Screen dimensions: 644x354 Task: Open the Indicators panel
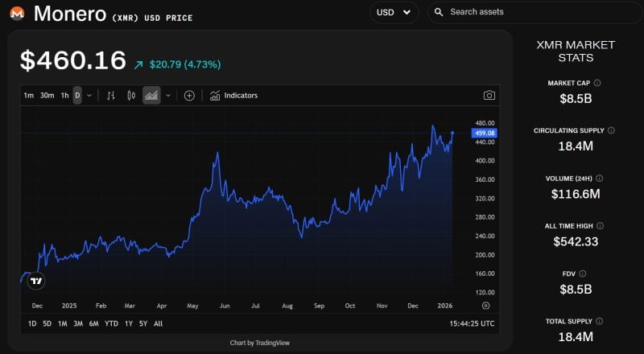coord(233,96)
